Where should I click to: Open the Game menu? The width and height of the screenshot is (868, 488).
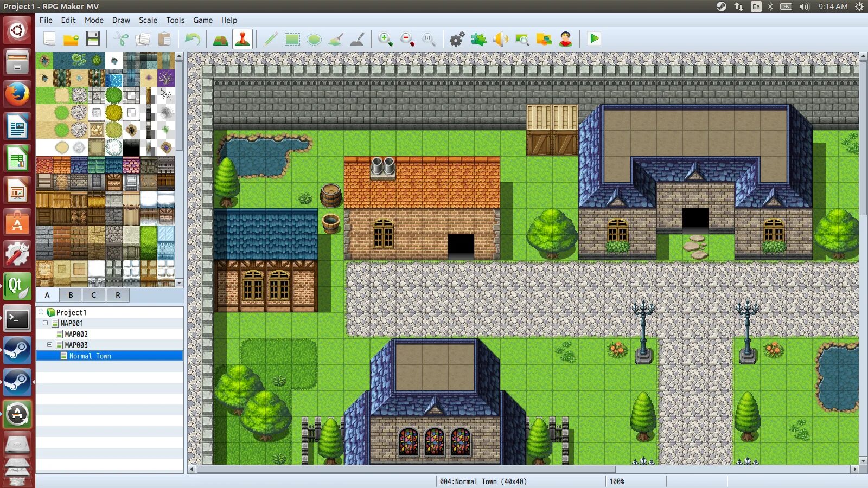point(203,20)
